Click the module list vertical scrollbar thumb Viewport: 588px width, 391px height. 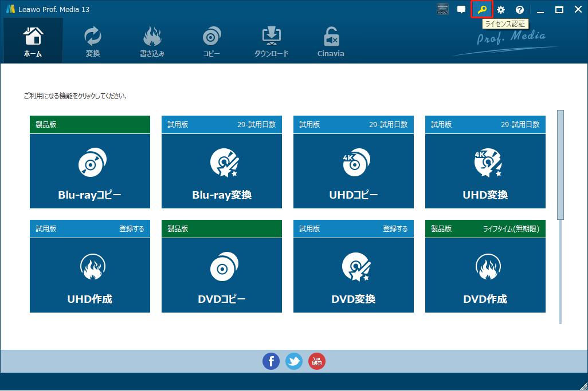(x=560, y=165)
